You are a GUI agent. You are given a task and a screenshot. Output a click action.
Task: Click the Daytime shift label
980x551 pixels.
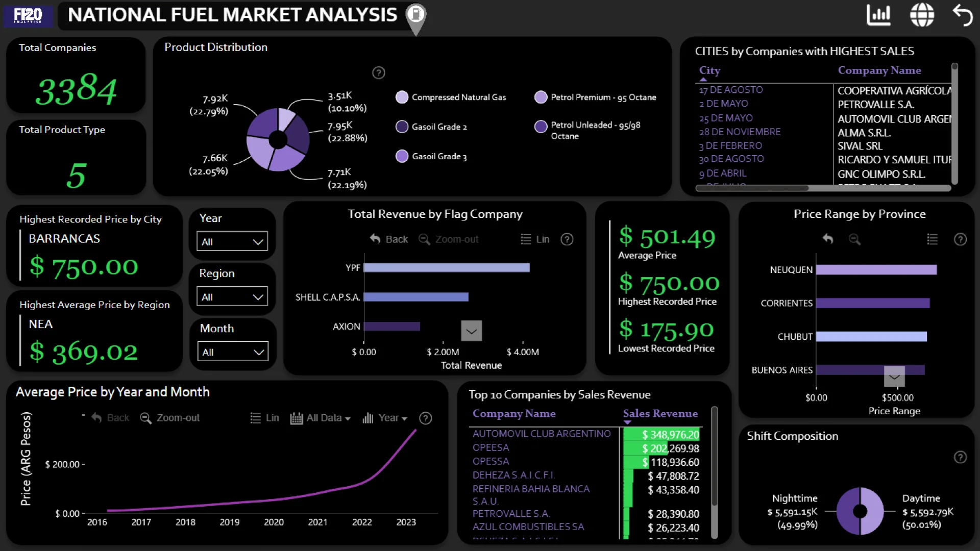click(921, 498)
